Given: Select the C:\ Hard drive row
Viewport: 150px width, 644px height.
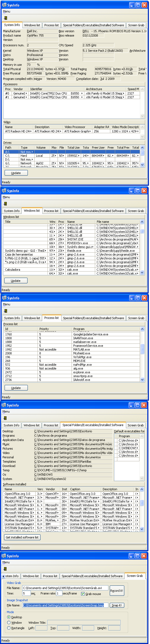Looking at the screenshot, I should pos(72,156).
